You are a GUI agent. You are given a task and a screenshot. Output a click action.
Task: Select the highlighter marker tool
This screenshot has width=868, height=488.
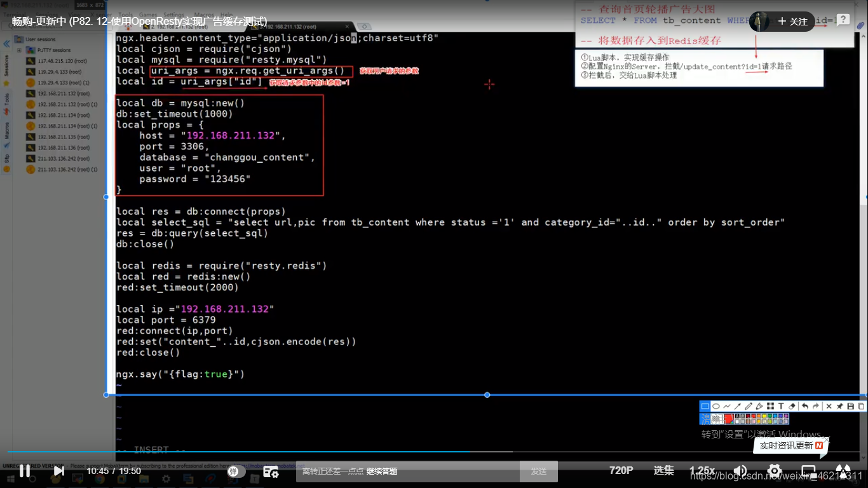759,406
